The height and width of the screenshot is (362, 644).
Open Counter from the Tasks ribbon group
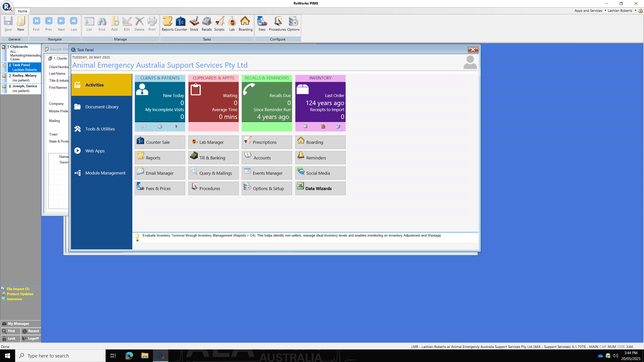[x=181, y=24]
